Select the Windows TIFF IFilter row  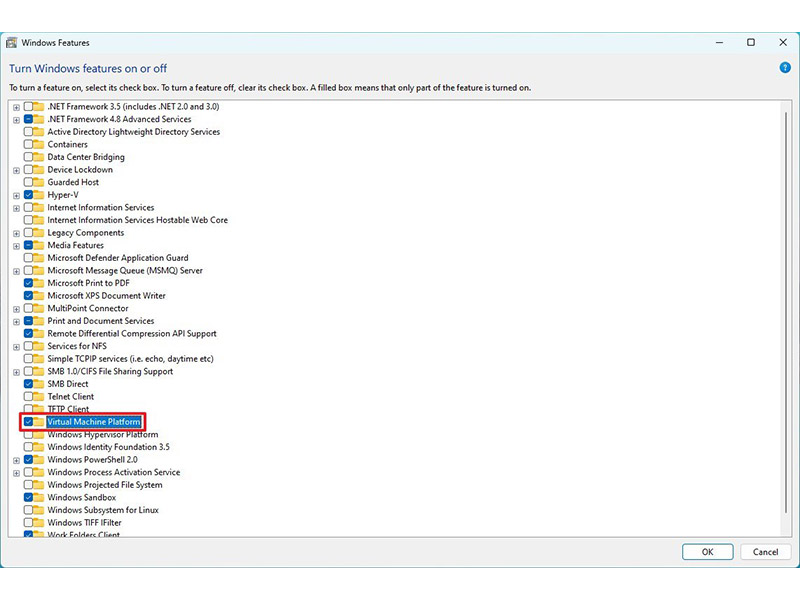click(85, 522)
